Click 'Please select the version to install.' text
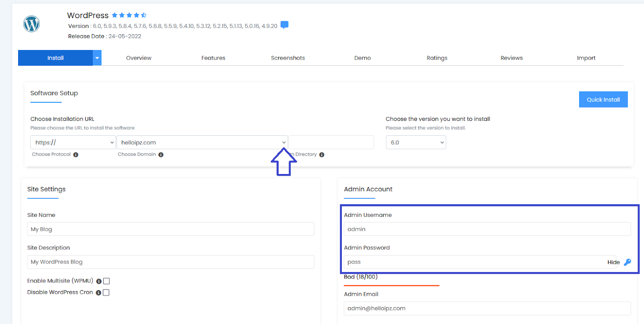The height and width of the screenshot is (324, 644). tap(426, 128)
